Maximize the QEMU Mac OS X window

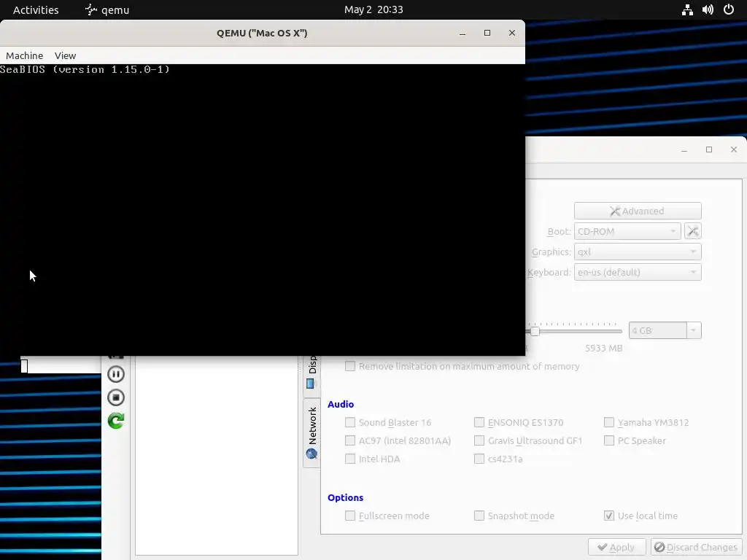[487, 33]
